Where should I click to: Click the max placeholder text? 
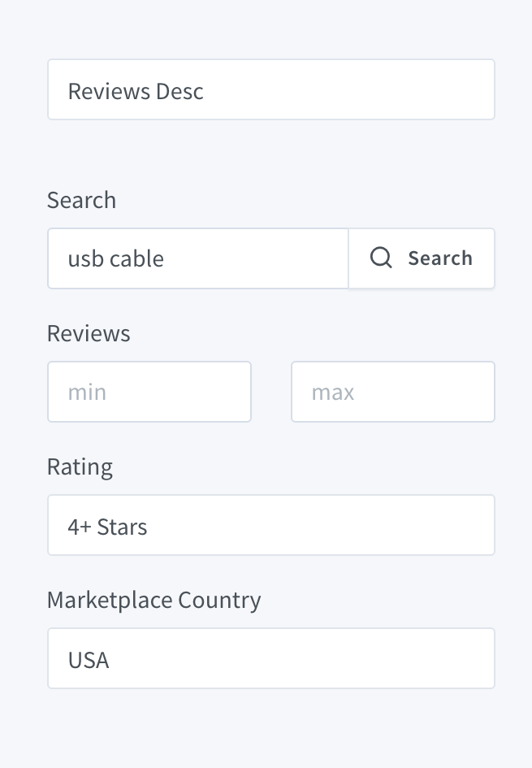click(333, 393)
